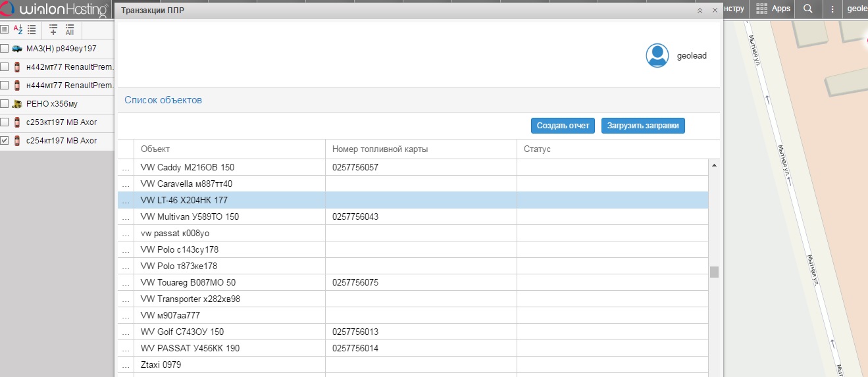Click the table vertical scrollbar thumb
This screenshot has height=377, width=868.
(x=714, y=272)
